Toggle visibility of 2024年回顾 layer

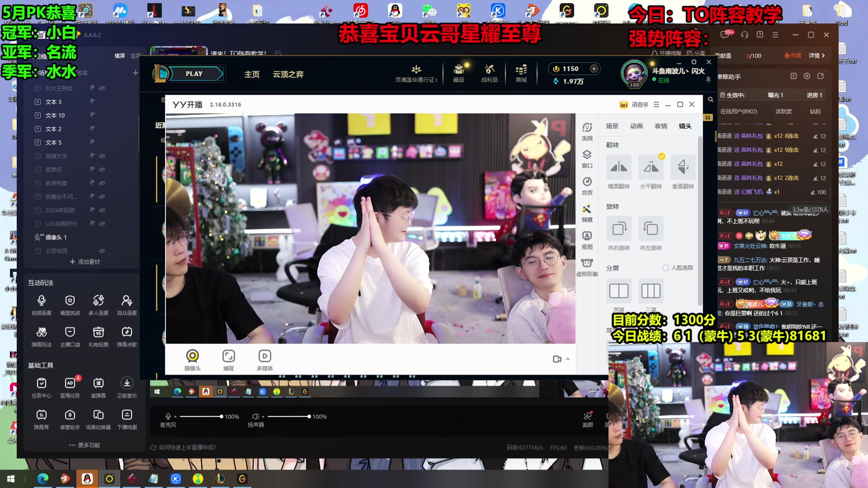(x=102, y=210)
